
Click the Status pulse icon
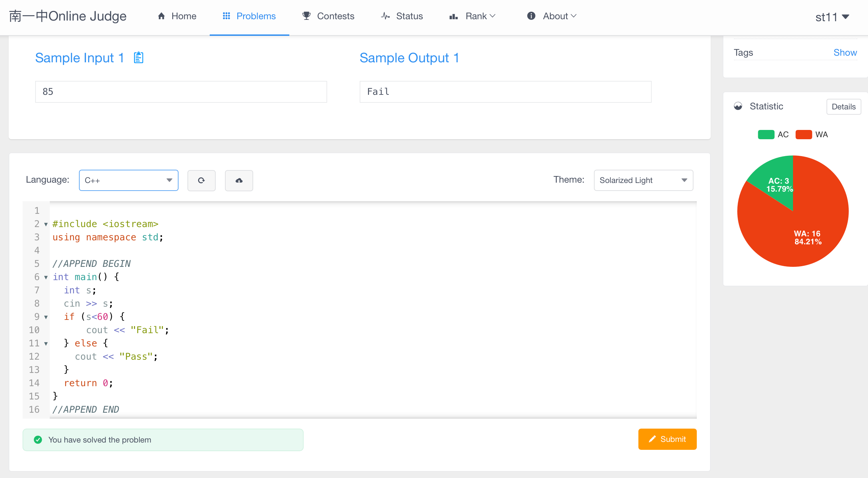click(x=386, y=16)
